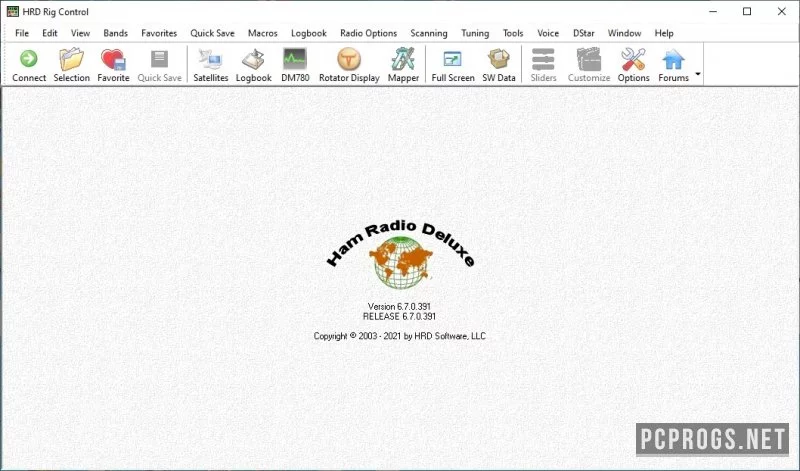Open the Favorites menu

(x=159, y=33)
